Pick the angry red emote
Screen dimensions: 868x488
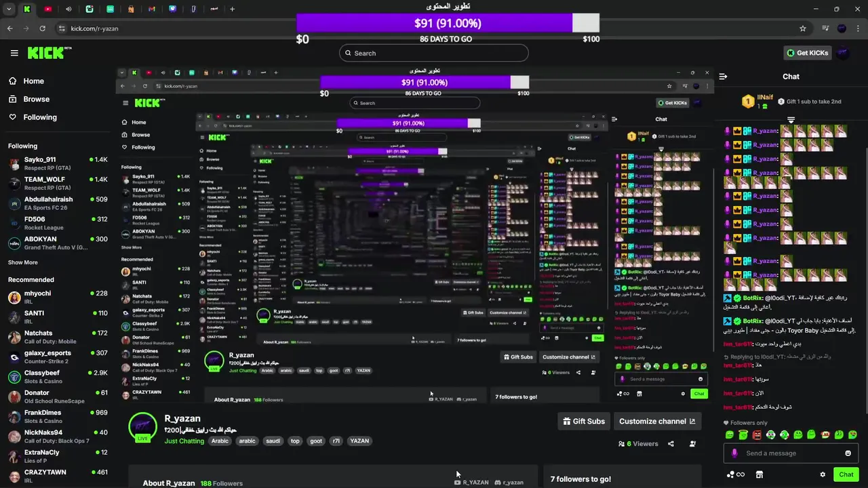[757, 435]
